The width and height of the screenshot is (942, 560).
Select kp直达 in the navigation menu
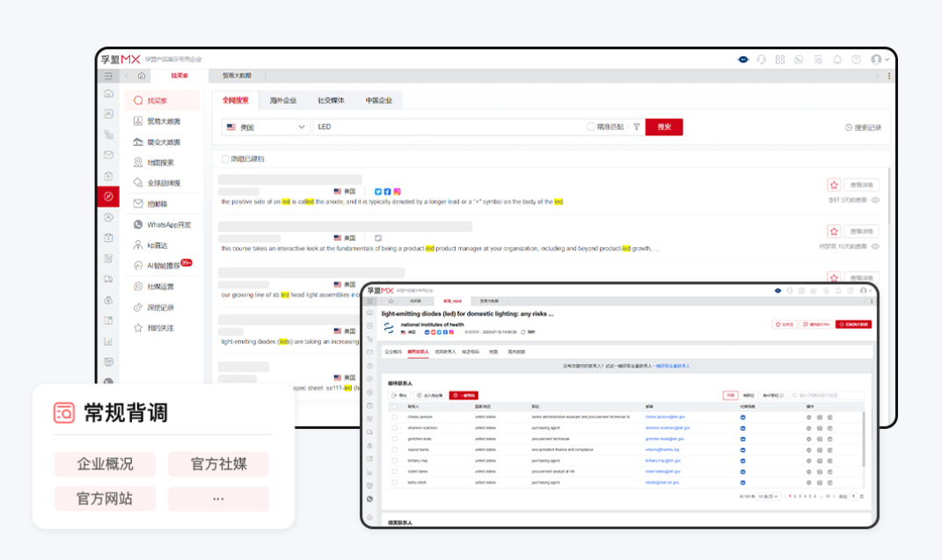[x=158, y=244]
